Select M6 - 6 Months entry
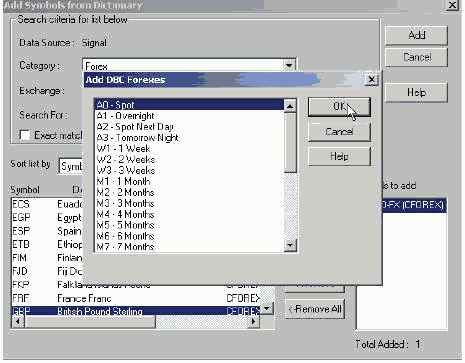The image size is (465, 363). (x=189, y=236)
